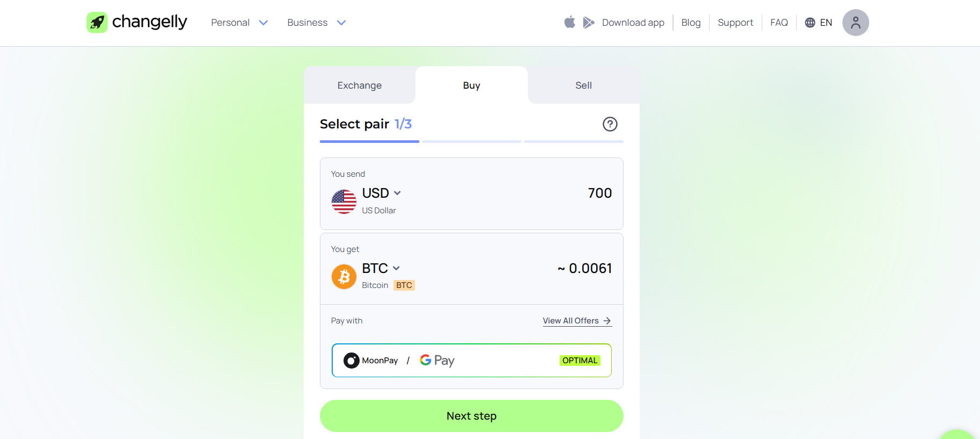Click the Google Pay logo
Viewport: 980px width, 439px height.
pos(437,360)
